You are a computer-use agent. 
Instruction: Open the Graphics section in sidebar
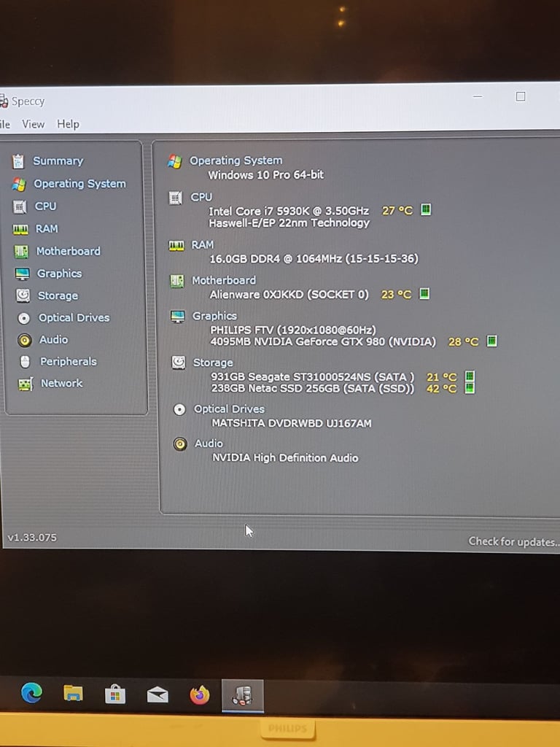click(x=60, y=274)
